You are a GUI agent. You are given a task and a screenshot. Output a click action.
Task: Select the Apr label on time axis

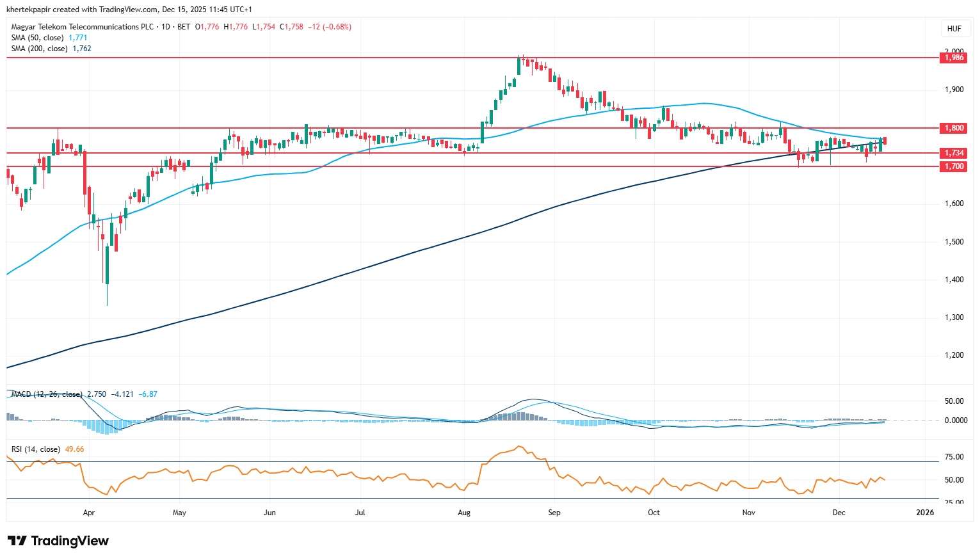pyautogui.click(x=89, y=513)
